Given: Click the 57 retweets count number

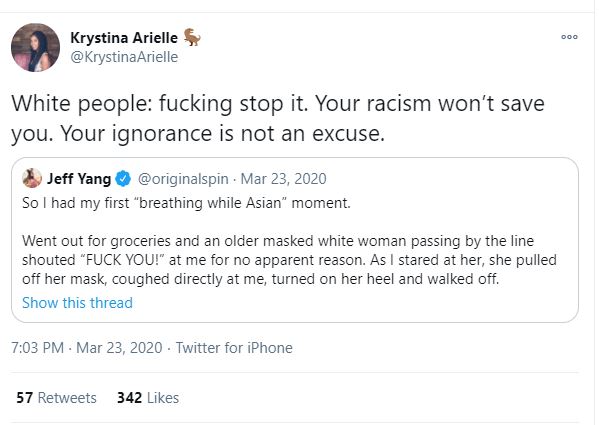Looking at the screenshot, I should [24, 398].
